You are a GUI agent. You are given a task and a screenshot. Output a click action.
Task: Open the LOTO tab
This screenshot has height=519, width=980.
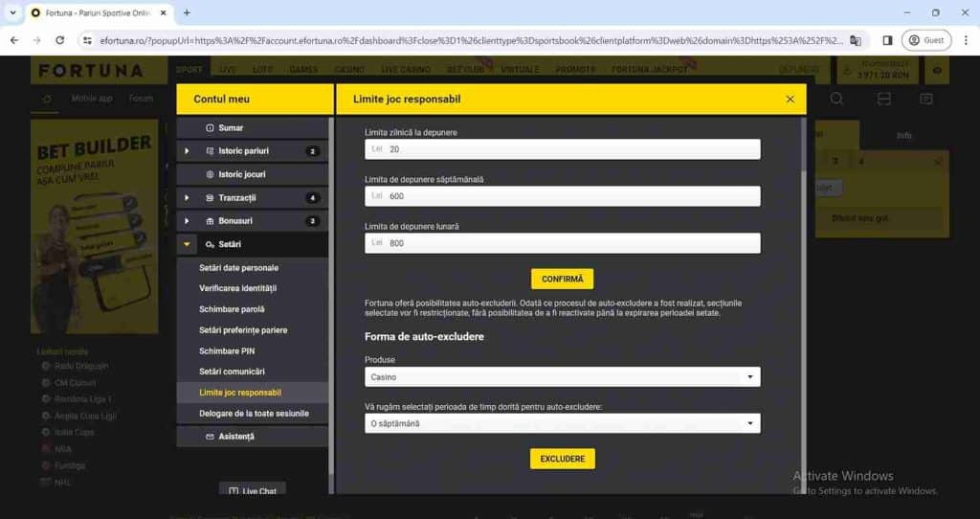tap(262, 69)
